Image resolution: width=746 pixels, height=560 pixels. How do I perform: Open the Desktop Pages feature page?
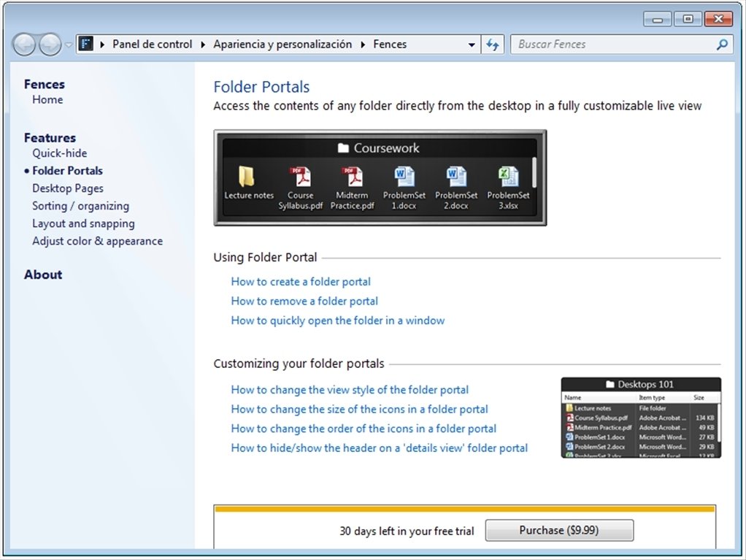pos(68,188)
